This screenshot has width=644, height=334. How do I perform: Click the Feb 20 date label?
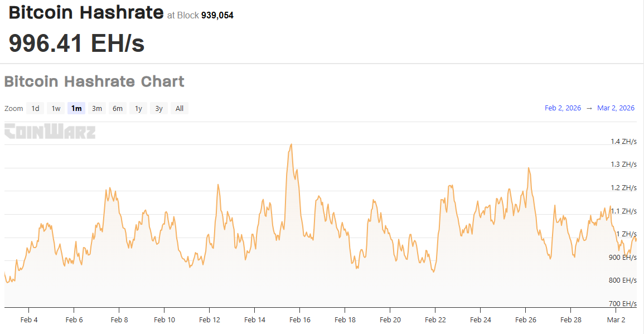[390, 320]
